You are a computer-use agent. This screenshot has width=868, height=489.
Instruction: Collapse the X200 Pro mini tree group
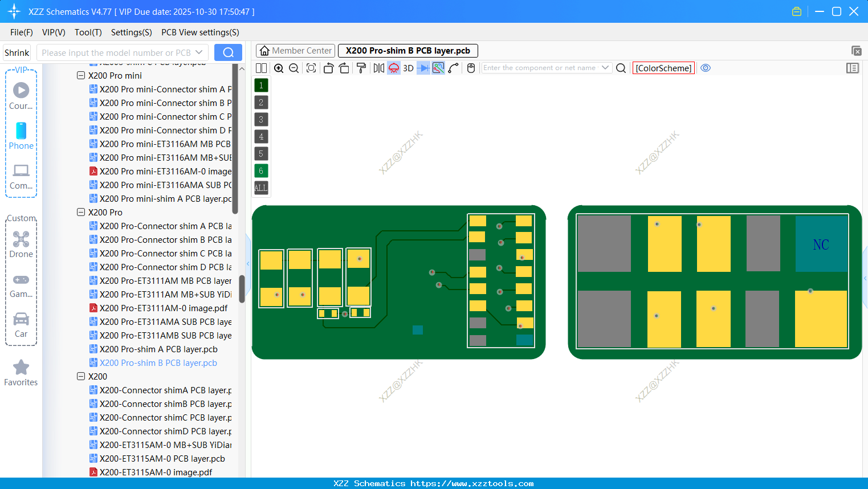click(81, 75)
